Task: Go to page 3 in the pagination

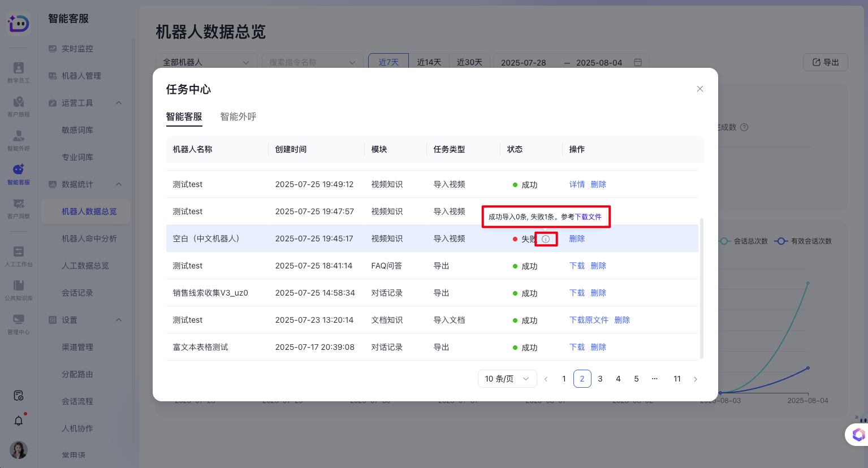Action: 600,379
